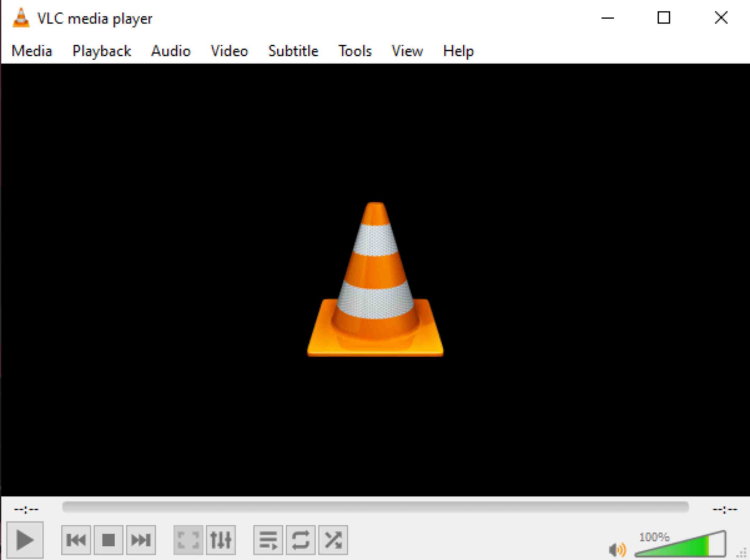Screen dimensions: 750x560
Task: Open the extended settings equalizer panel
Action: 221,541
